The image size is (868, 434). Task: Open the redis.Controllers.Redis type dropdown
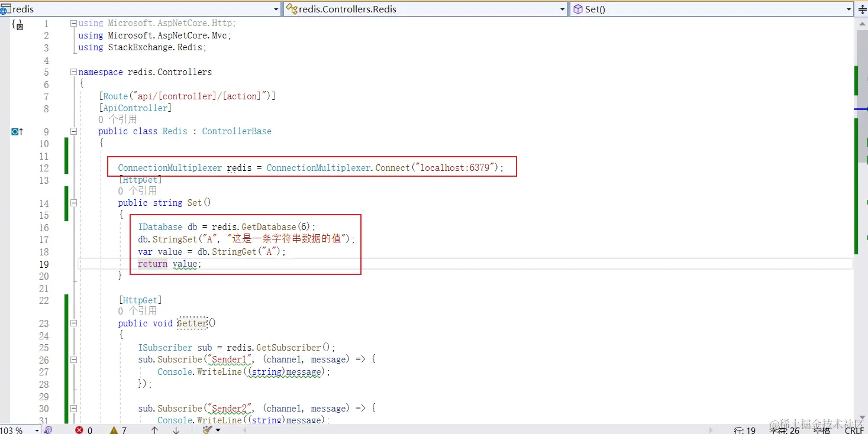coord(425,9)
